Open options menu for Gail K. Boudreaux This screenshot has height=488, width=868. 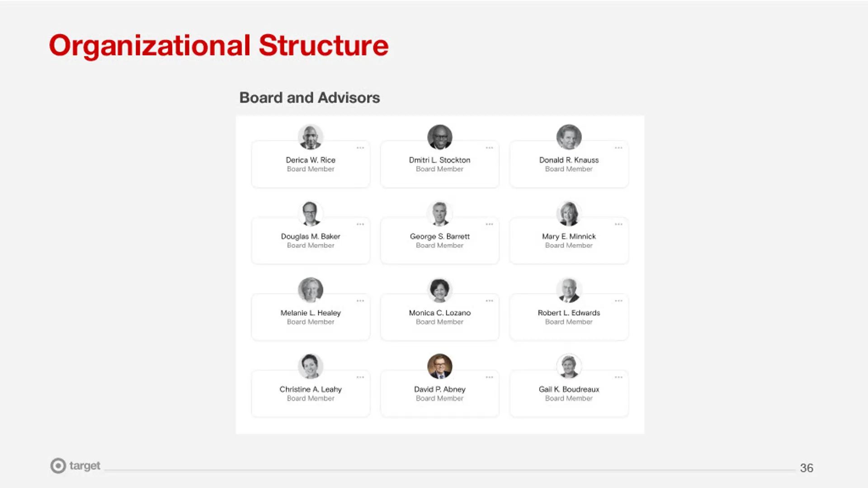pyautogui.click(x=618, y=377)
